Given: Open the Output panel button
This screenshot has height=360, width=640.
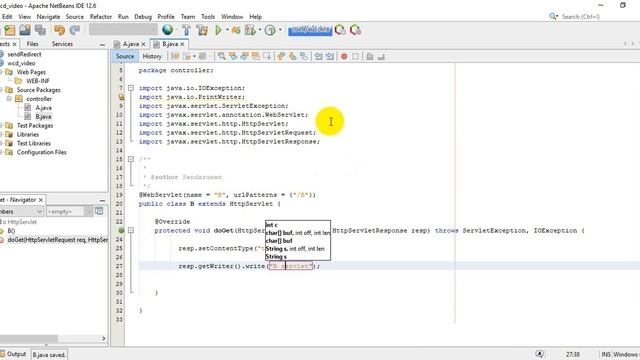Looking at the screenshot, I should pos(13,354).
